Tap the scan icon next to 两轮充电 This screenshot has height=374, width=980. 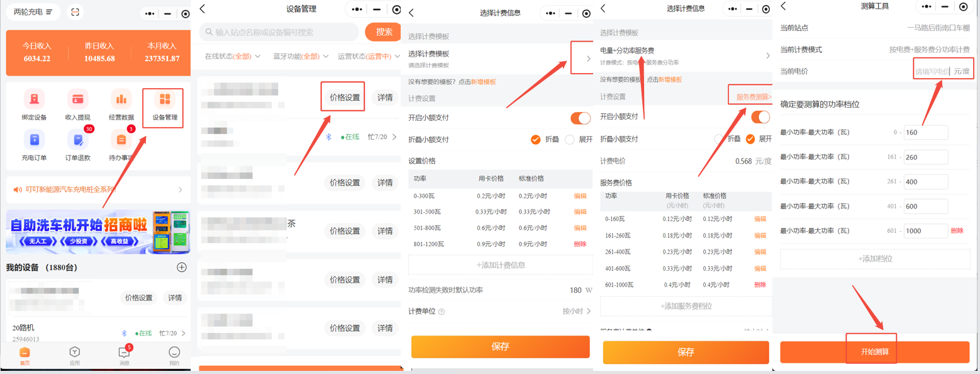coord(75,12)
